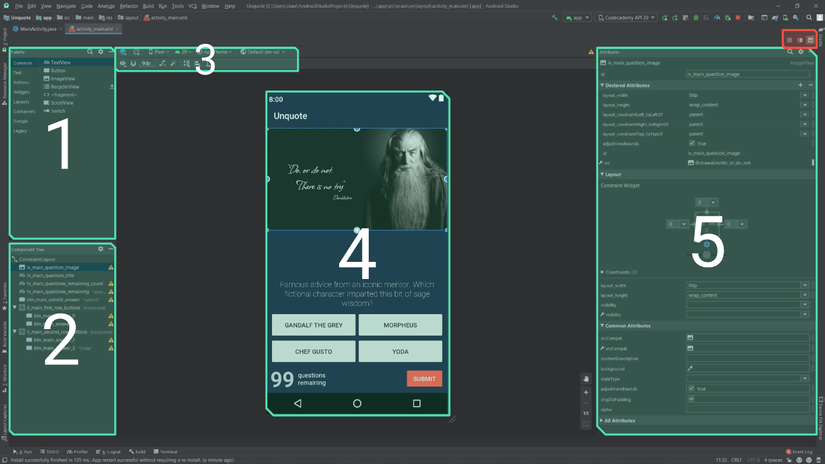Switch to Design-only editor view icon
The width and height of the screenshot is (825, 464).
(x=810, y=40)
